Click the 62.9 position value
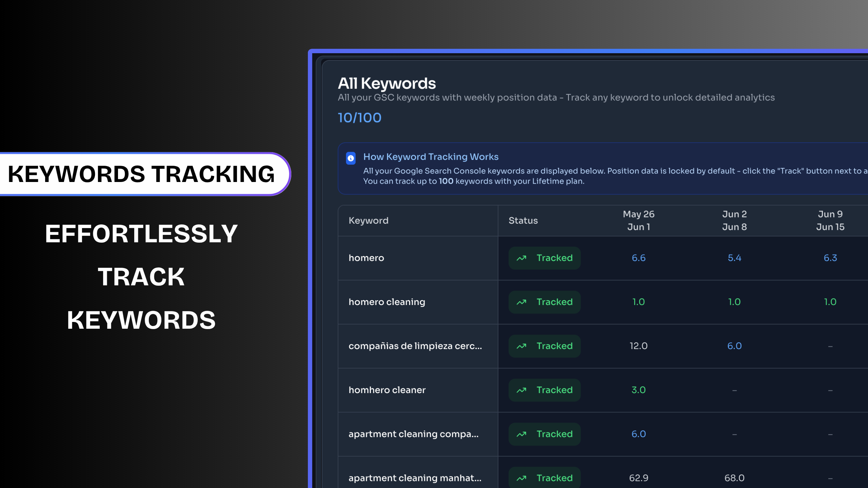Image resolution: width=868 pixels, height=488 pixels. 638,478
